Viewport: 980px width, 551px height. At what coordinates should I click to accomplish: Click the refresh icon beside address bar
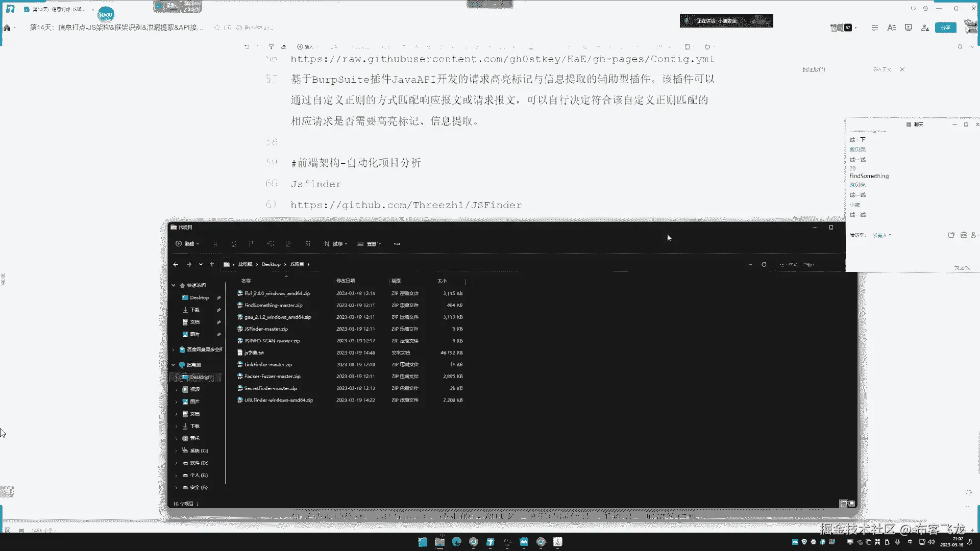[x=764, y=264]
